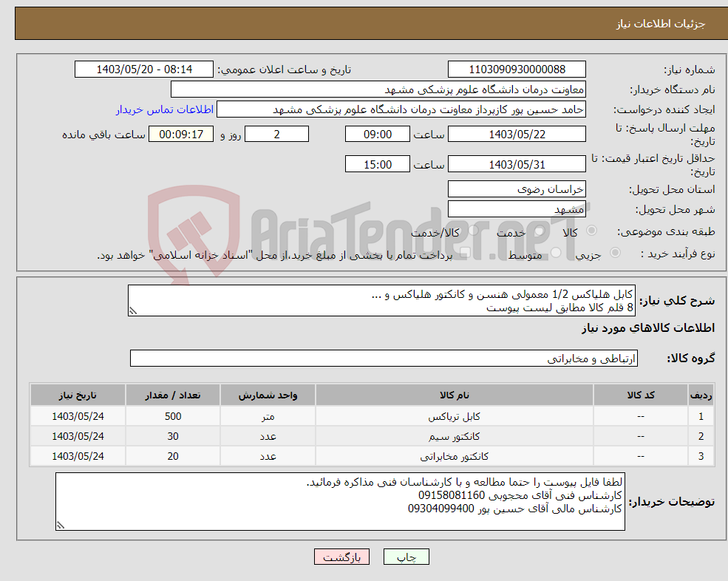Click the ردیف column header
Screen dimensions: 728x581
[701, 395]
